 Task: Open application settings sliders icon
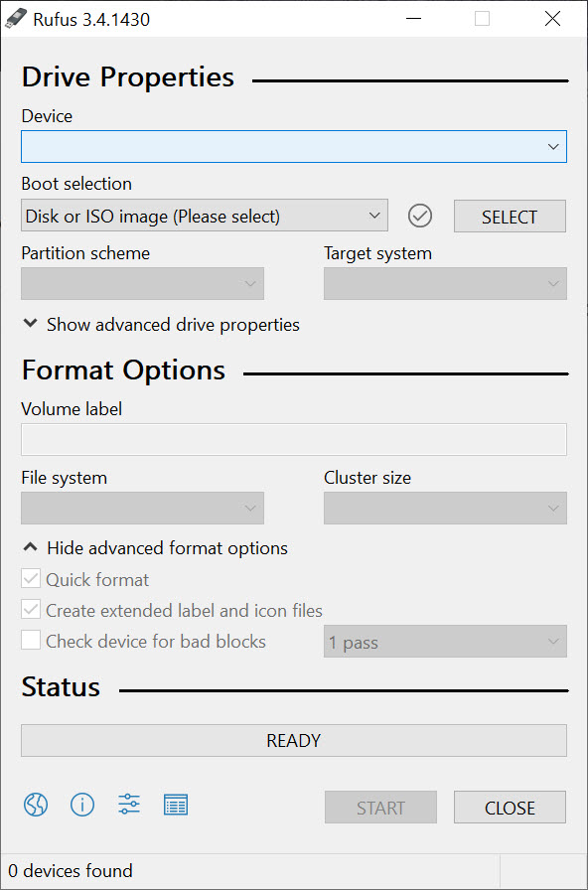pyautogui.click(x=129, y=805)
